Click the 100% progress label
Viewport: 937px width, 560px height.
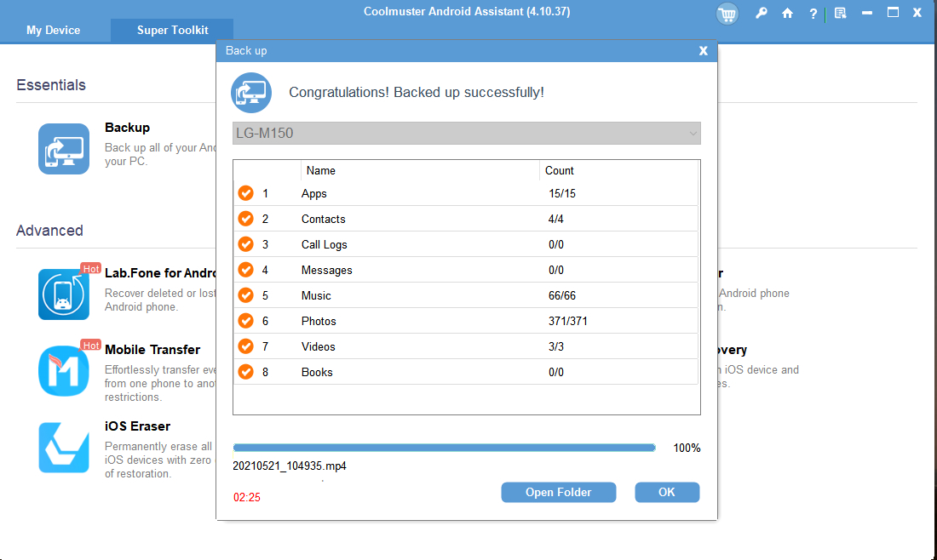(687, 448)
